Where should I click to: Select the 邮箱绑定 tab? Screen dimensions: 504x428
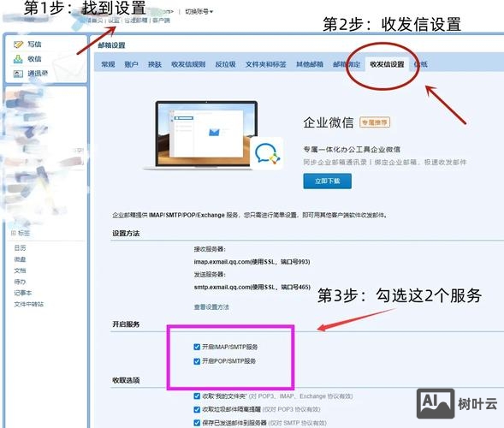point(347,64)
